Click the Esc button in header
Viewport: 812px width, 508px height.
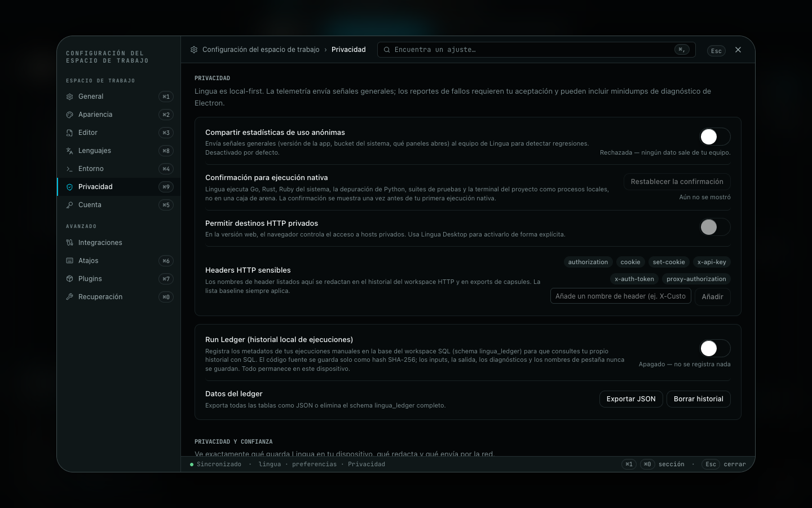(716, 51)
